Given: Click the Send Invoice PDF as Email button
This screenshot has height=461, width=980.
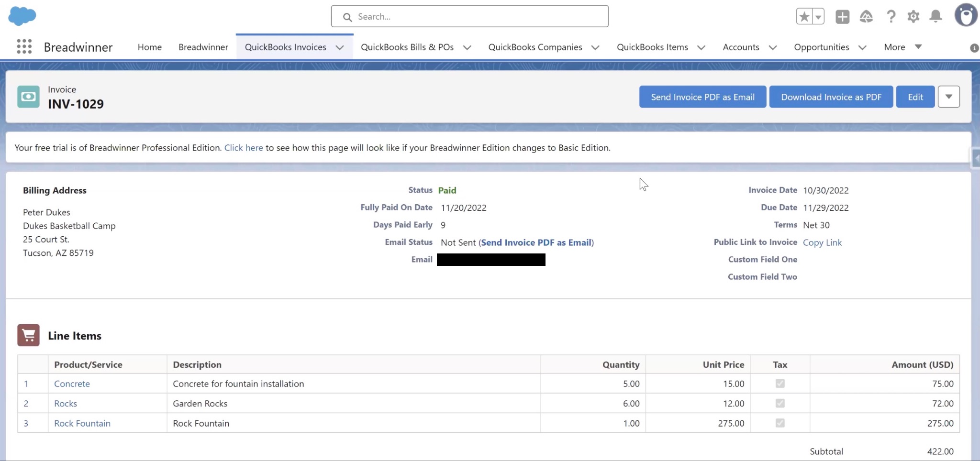Looking at the screenshot, I should click(x=702, y=97).
